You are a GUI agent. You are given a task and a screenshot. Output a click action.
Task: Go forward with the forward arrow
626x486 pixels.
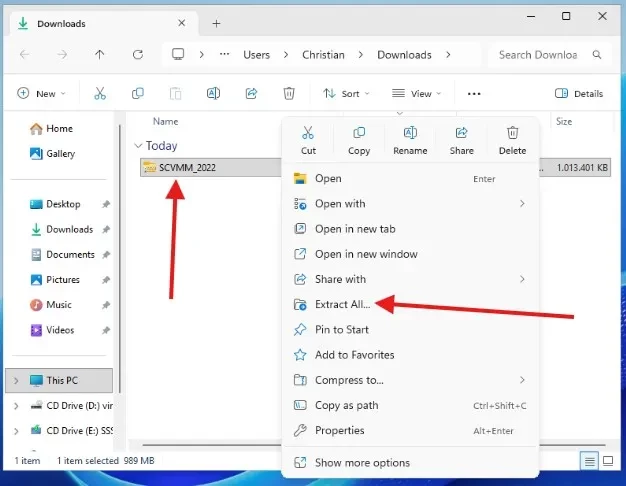coord(62,54)
